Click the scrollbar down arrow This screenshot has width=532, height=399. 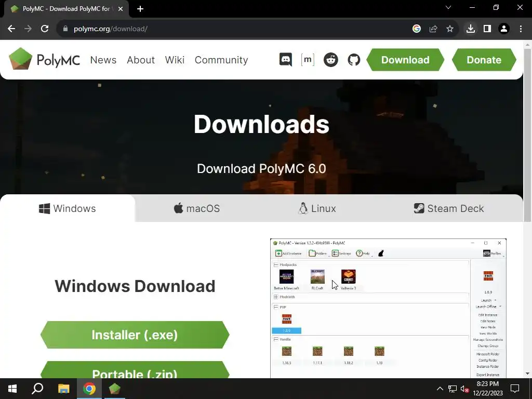coord(527,374)
